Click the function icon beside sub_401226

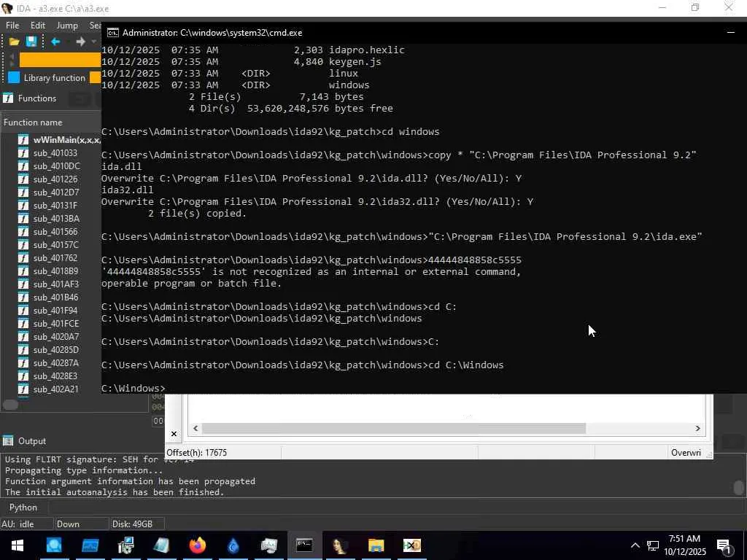(23, 179)
